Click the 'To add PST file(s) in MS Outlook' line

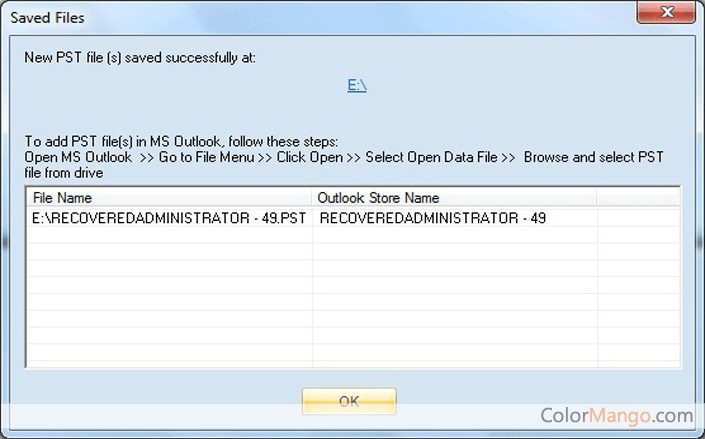(196, 143)
